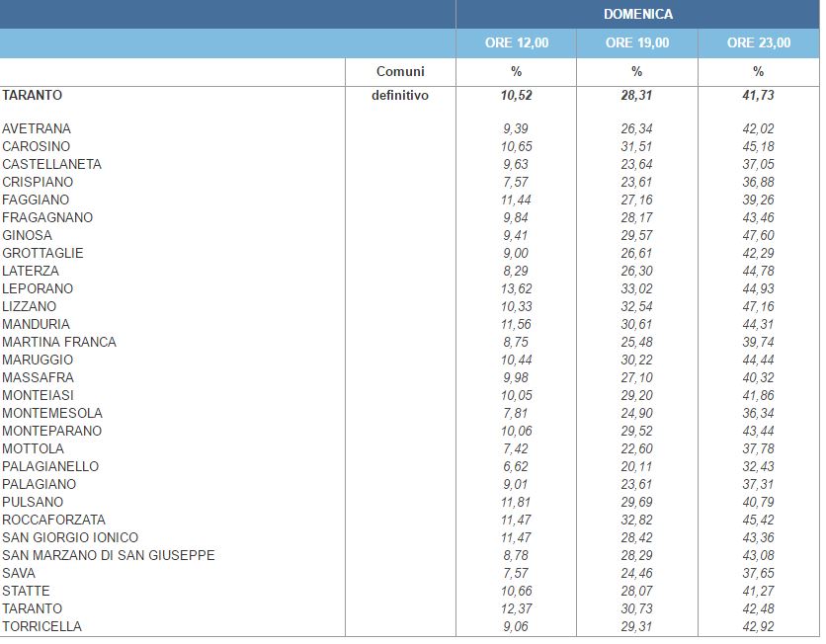The width and height of the screenshot is (826, 644).
Task: Open the AVETRANA municipality link
Action: [x=37, y=128]
